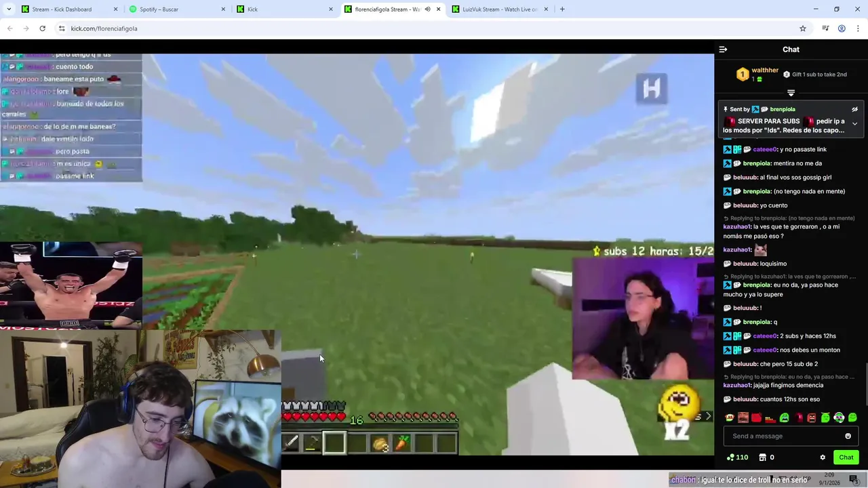
Task: Click the streamer webcam on the video
Action: [x=642, y=319]
